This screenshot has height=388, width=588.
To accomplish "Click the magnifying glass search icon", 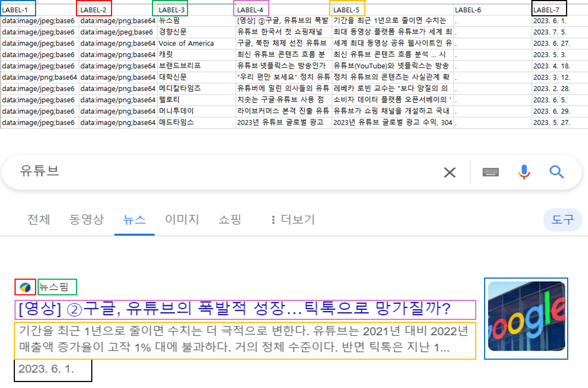I will coord(557,172).
